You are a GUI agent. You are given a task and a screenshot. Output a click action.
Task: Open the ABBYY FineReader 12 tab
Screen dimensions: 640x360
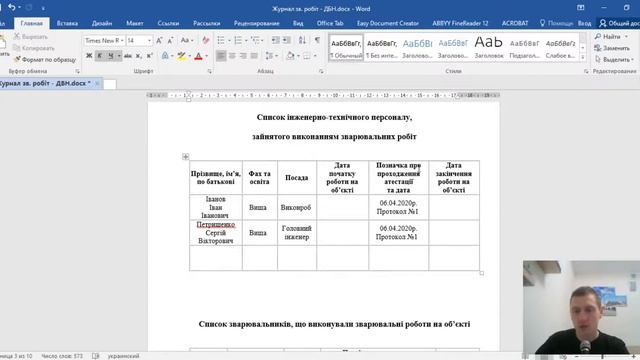(460, 23)
